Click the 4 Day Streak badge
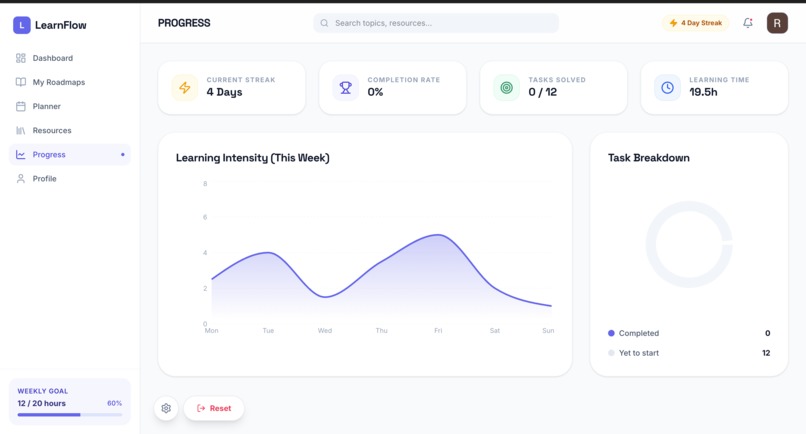The width and height of the screenshot is (806, 434). [695, 23]
